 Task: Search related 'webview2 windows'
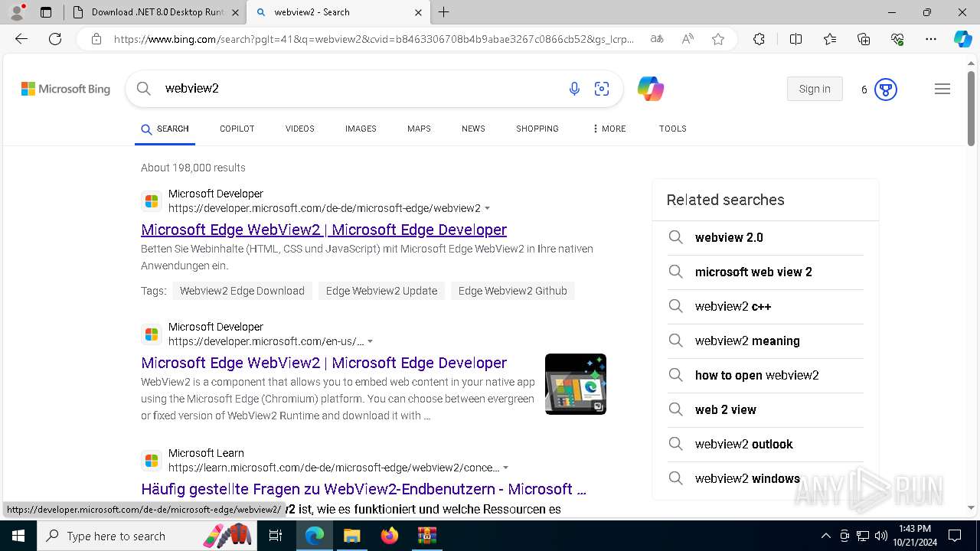(x=766, y=479)
